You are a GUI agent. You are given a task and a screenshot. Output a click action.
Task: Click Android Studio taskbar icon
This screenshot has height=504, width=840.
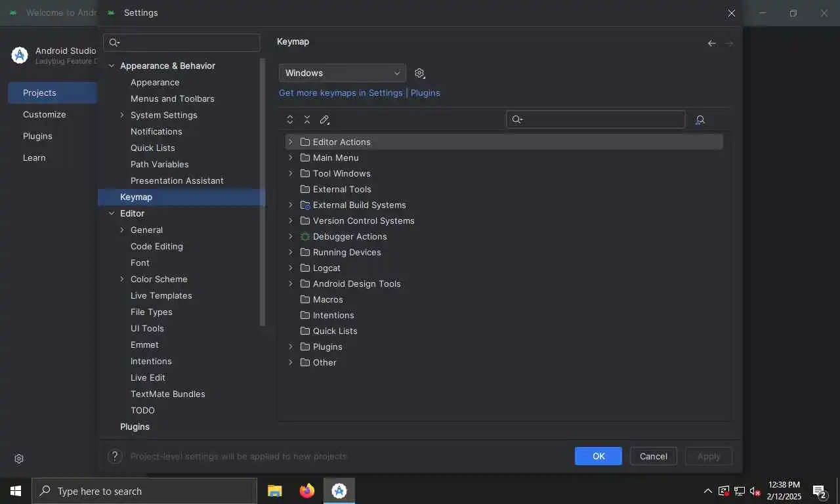(339, 491)
